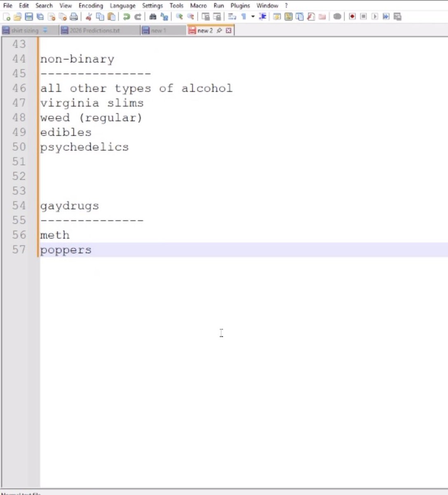Screen dimensions: 448x495
Task: Toggle synchronize vertical scrolling icon
Action: click(x=205, y=17)
